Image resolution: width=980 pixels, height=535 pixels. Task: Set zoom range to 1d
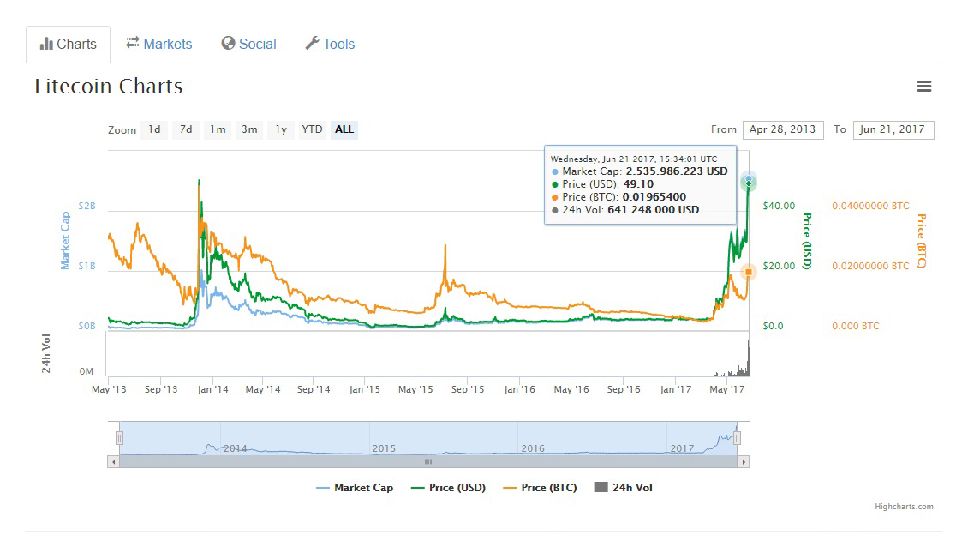(x=154, y=129)
